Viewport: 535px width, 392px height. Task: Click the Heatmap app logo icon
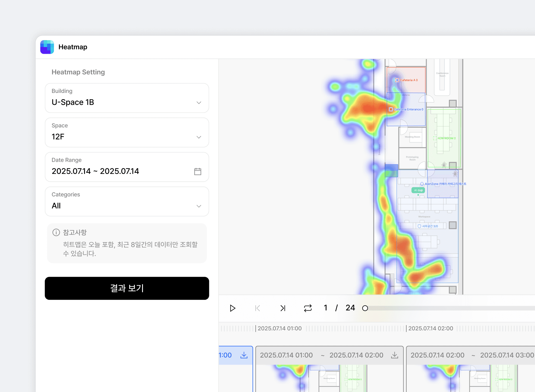point(47,47)
